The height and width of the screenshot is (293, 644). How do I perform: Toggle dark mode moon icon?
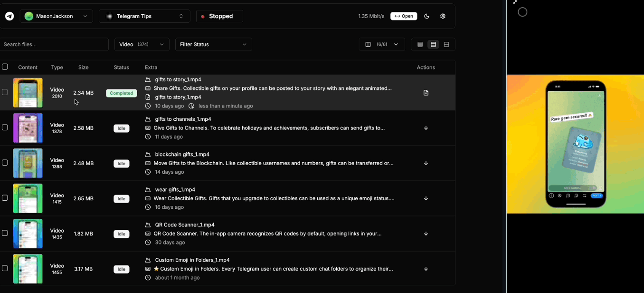point(426,16)
